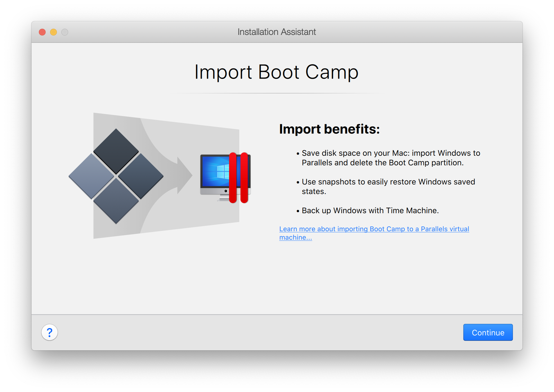
Task: Click Back up Windows with Time Machine text
Action: click(370, 210)
